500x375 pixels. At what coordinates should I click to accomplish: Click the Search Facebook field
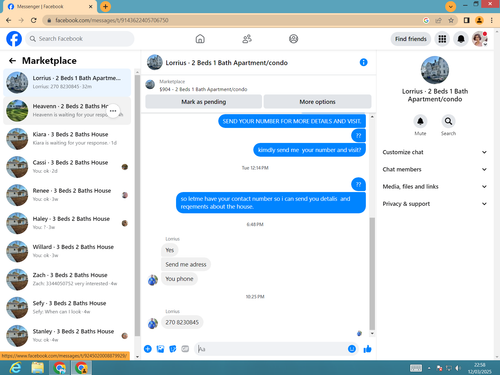click(x=80, y=39)
